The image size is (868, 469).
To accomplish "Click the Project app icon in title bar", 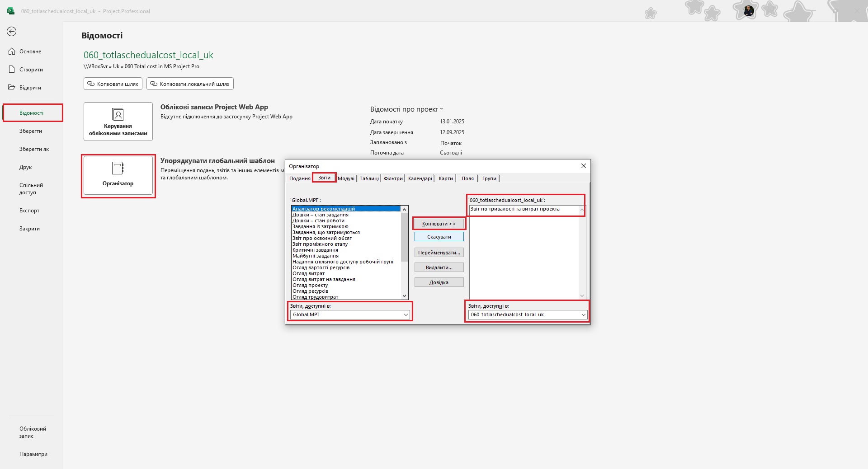I will click(11, 11).
